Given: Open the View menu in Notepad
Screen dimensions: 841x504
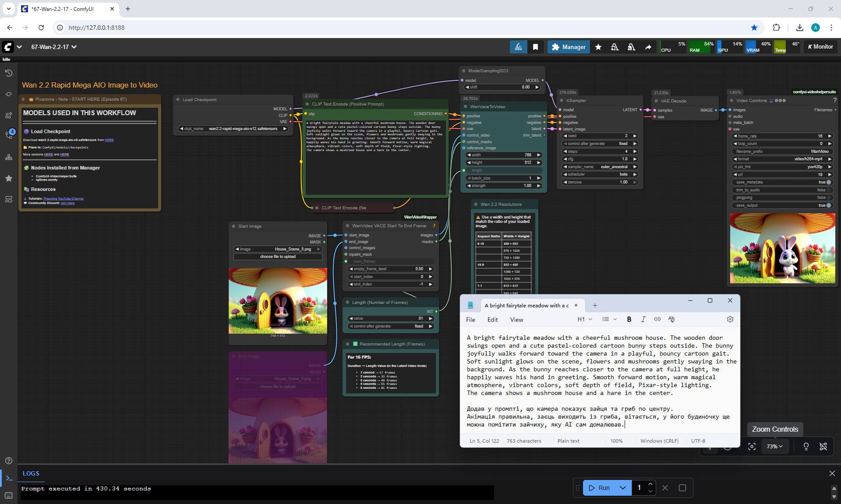Looking at the screenshot, I should [516, 320].
